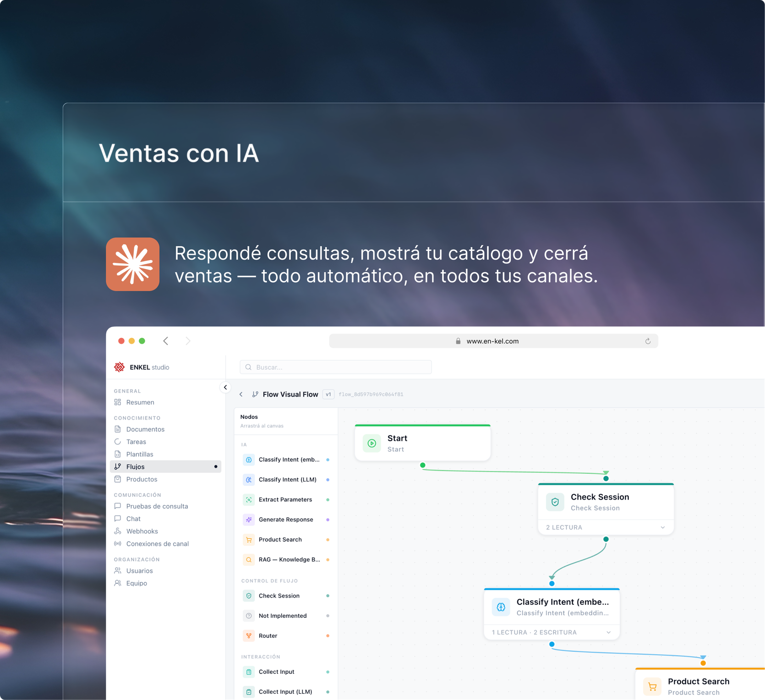The height and width of the screenshot is (700, 765).
Task: Click the Webhooks icon in the sidebar
Action: click(x=118, y=531)
